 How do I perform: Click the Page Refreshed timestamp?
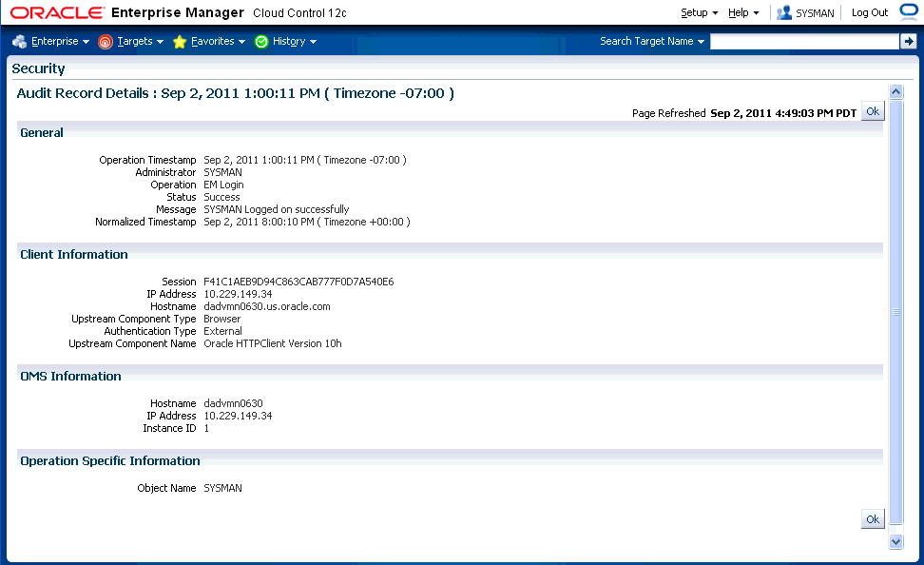click(x=783, y=113)
